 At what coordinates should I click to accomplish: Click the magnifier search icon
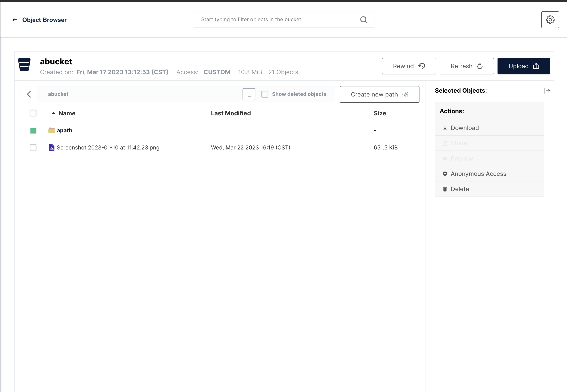tap(364, 20)
